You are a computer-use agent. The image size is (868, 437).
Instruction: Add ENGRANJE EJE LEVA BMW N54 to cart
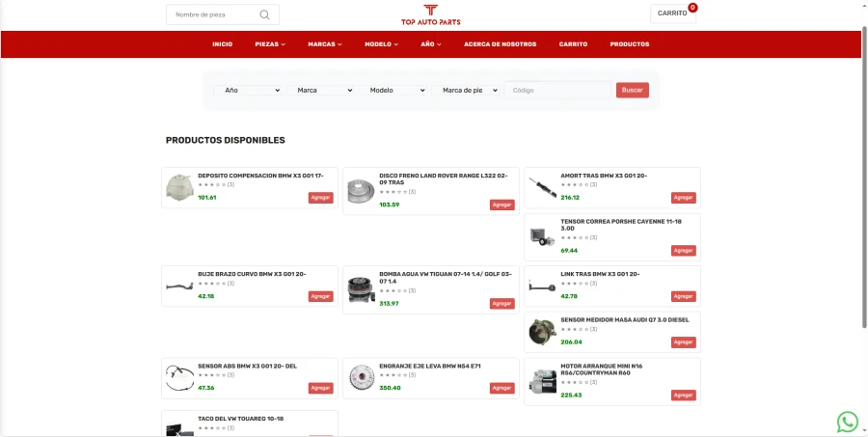[x=502, y=388]
